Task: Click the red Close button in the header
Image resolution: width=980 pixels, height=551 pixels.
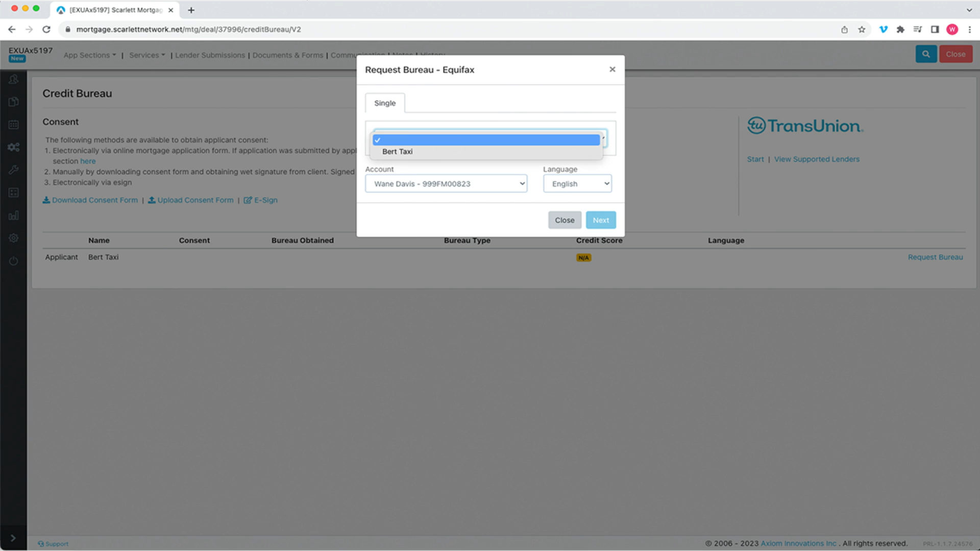Action: click(x=955, y=54)
